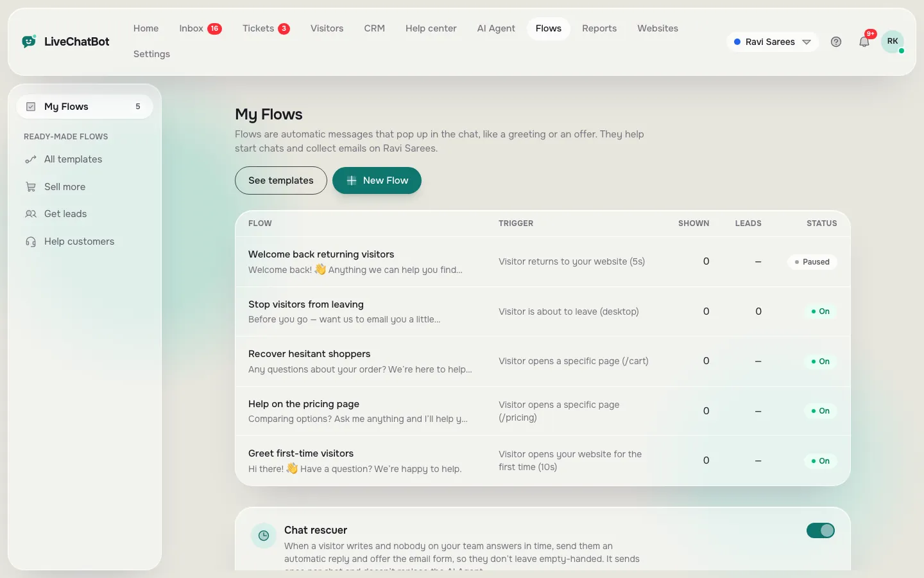This screenshot has width=924, height=578.
Task: Click the SHOWN column header
Action: (x=694, y=223)
